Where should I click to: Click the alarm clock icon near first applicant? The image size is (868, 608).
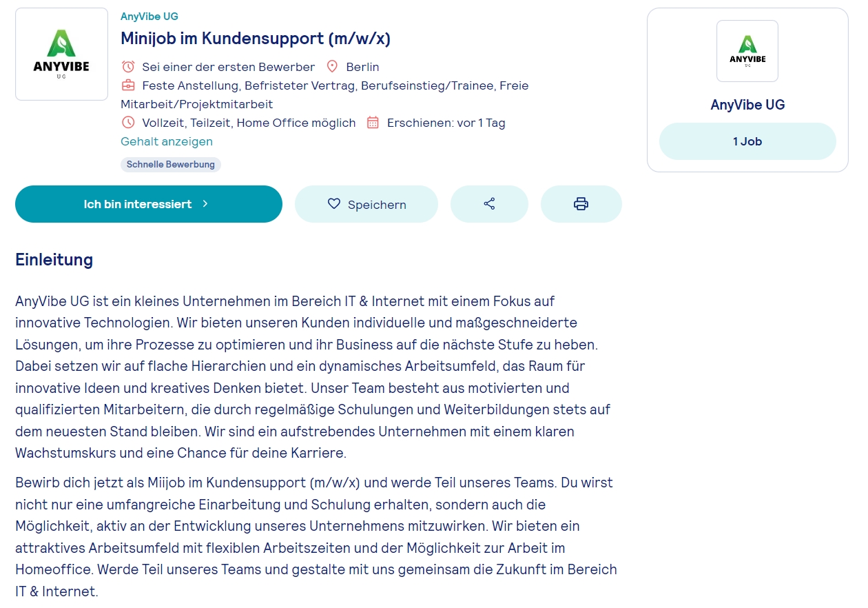128,67
